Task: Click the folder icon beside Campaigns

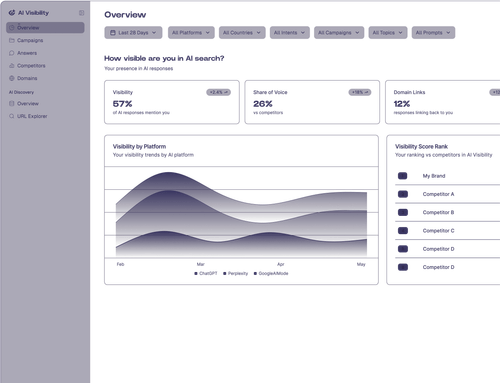Action: 12,40
